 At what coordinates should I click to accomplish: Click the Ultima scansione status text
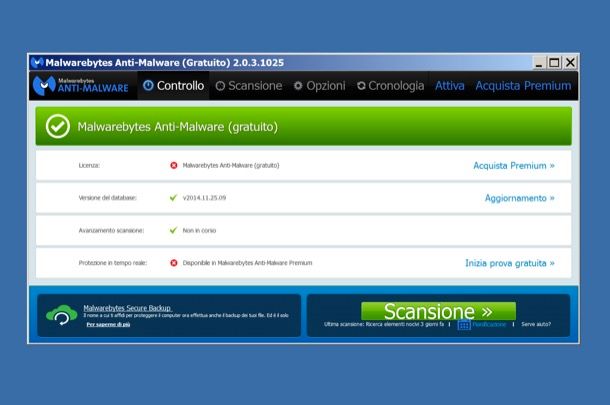tap(384, 324)
